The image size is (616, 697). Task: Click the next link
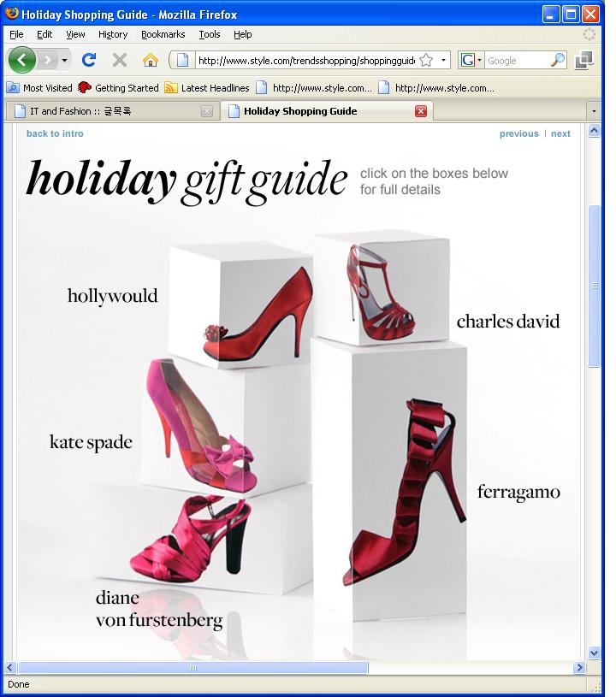[560, 133]
